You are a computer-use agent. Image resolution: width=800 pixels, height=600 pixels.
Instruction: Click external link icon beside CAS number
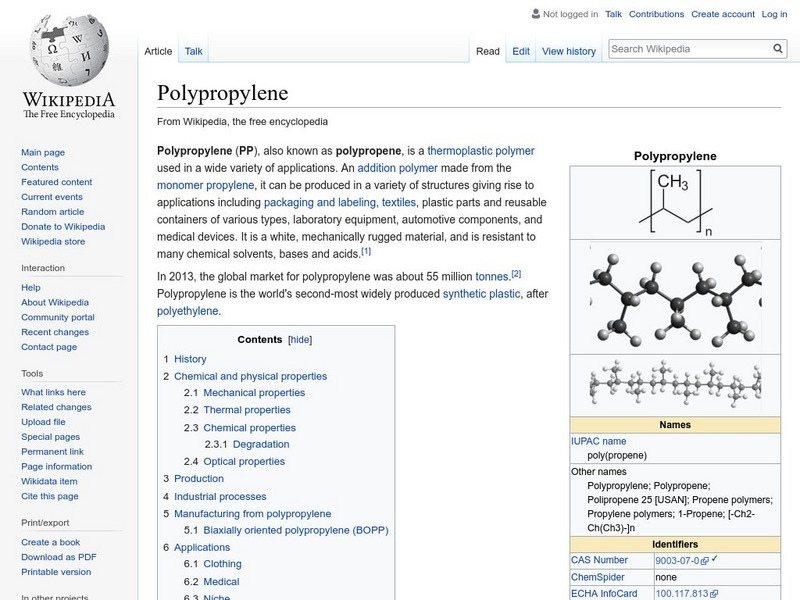pos(705,561)
